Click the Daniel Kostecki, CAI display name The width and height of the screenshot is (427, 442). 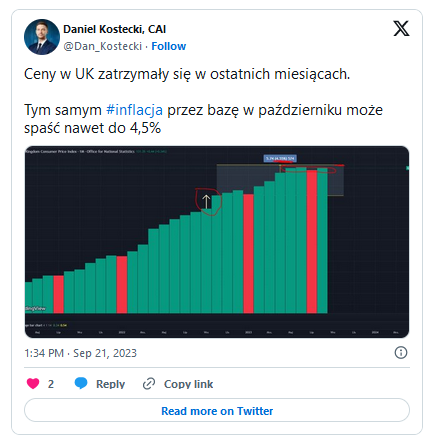click(x=115, y=29)
